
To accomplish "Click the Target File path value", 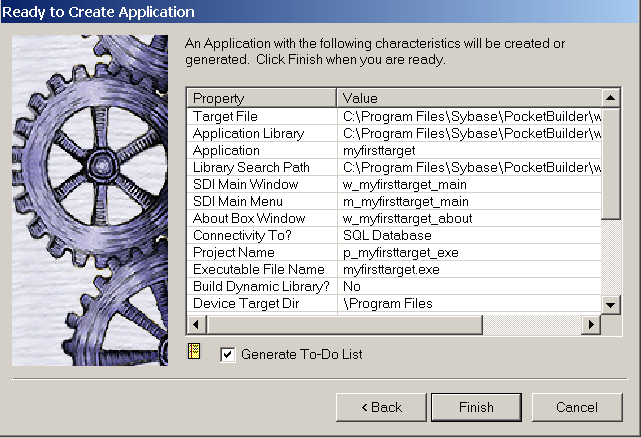I will 472,117.
